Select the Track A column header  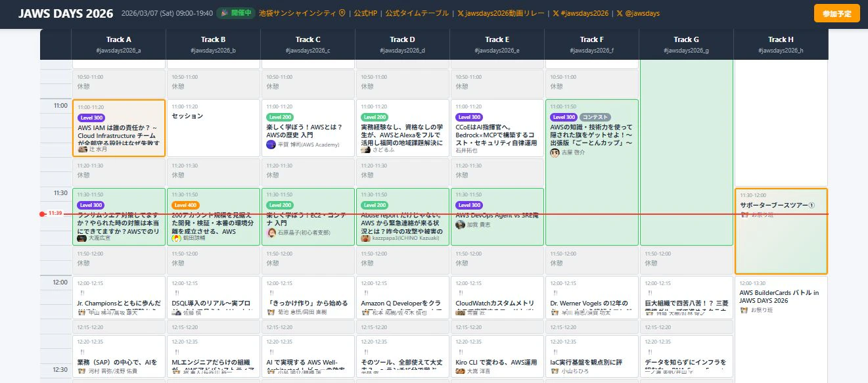pos(119,44)
